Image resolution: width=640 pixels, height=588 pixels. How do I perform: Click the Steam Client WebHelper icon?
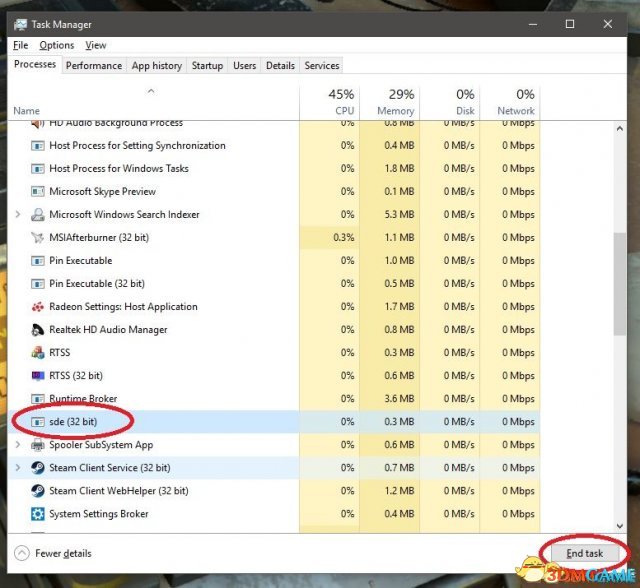coord(38,491)
